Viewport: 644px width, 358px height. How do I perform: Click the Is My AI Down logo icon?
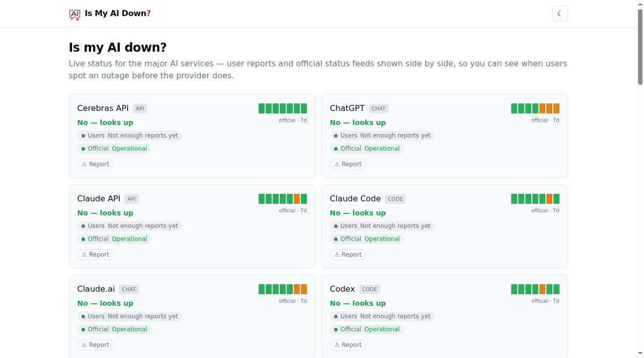75,14
